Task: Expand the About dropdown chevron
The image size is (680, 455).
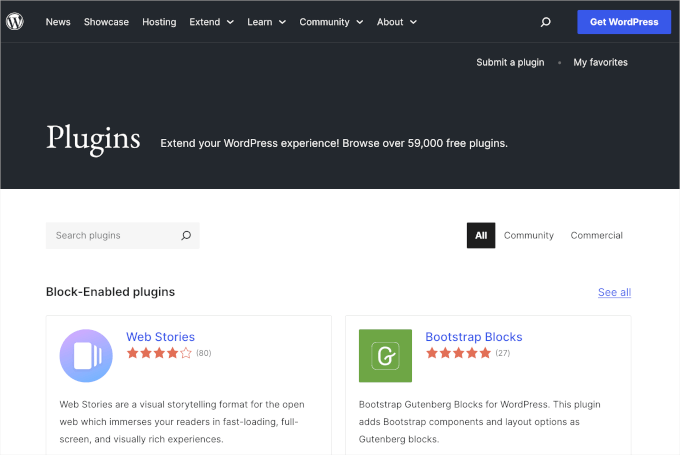Action: [x=413, y=22]
